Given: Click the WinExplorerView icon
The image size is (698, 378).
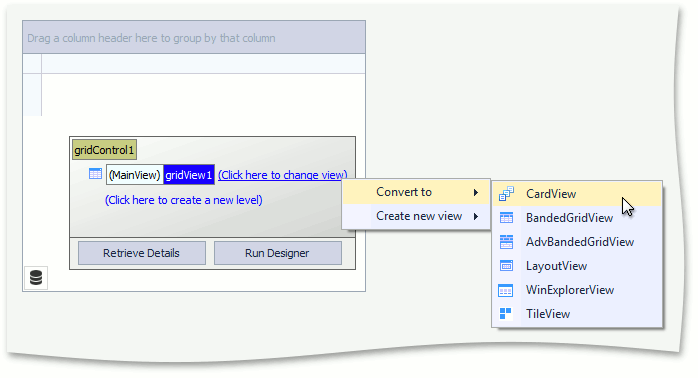Looking at the screenshot, I should point(506,290).
